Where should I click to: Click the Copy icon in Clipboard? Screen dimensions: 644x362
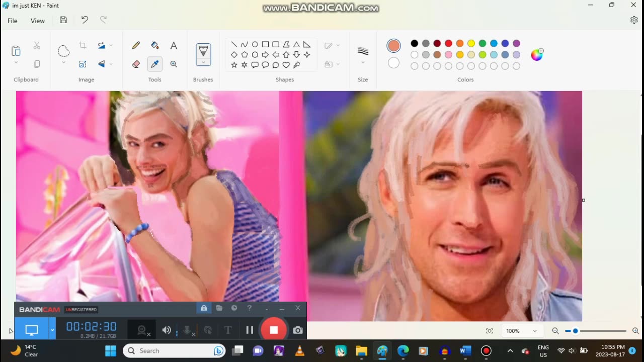click(37, 64)
